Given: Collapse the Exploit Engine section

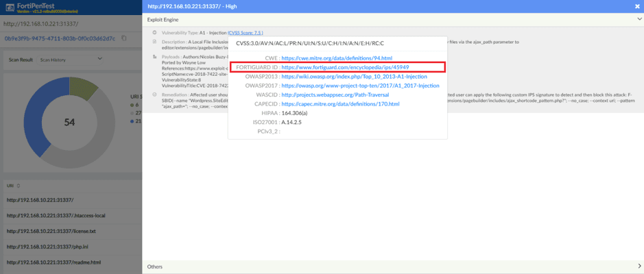Looking at the screenshot, I should (639, 20).
